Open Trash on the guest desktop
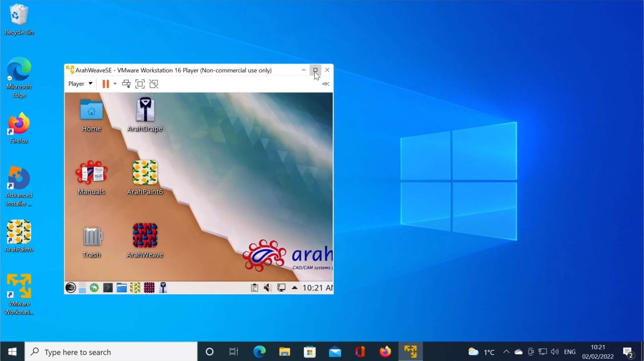644x361 pixels. pyautogui.click(x=91, y=241)
